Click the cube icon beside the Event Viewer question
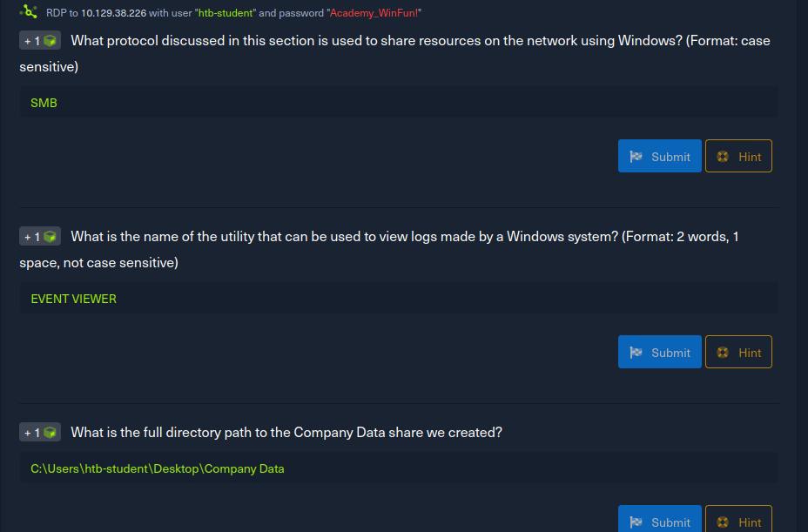 tap(50, 237)
